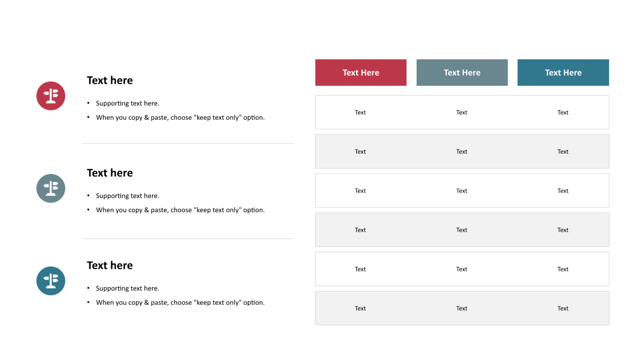
Task: Select fourth row Text cell under teal header
Action: tap(563, 230)
